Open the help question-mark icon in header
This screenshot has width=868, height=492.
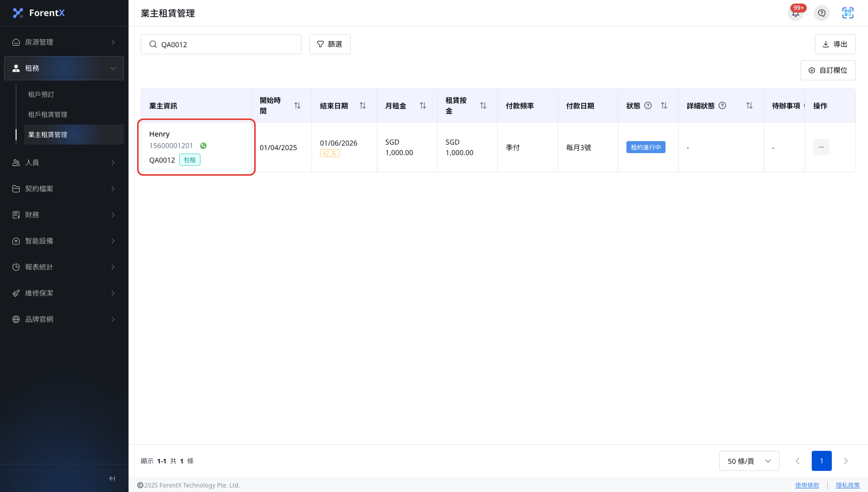click(822, 13)
